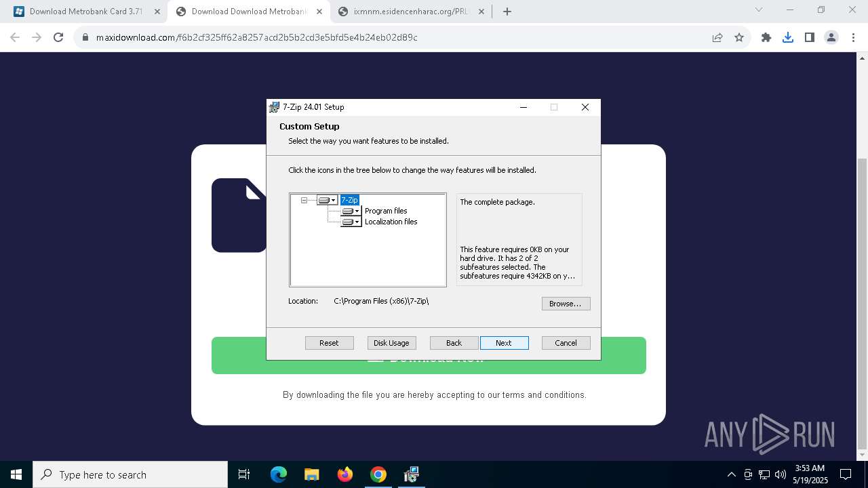Image resolution: width=868 pixels, height=488 pixels.
Task: Launch Firefox from the taskbar
Action: [345, 474]
